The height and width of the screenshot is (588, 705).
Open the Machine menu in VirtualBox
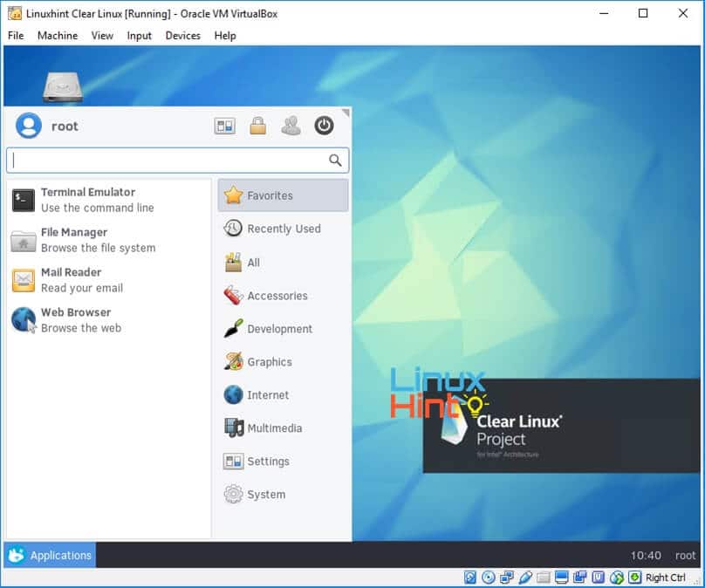pos(58,36)
